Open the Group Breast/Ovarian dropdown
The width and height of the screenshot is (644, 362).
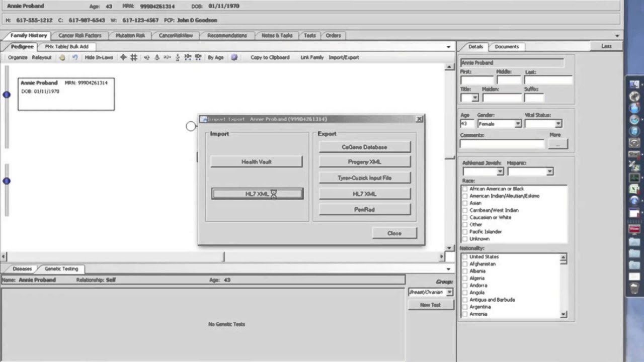point(449,292)
